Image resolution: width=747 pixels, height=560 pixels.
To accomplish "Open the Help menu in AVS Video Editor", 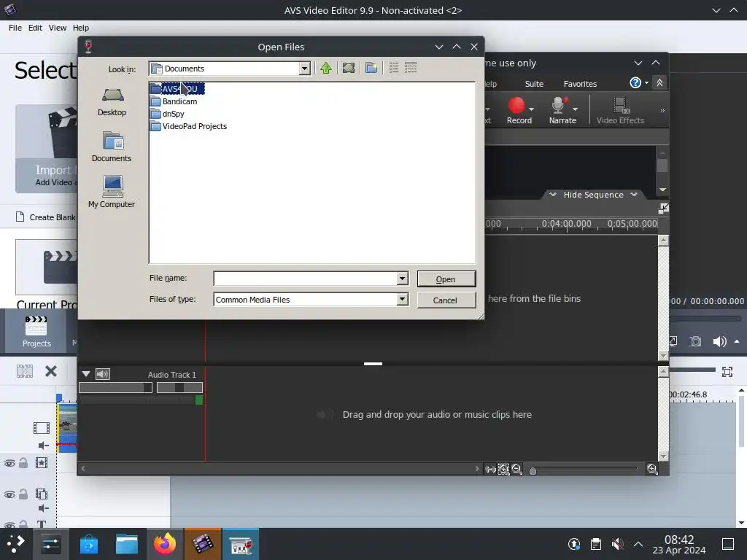I will pos(80,28).
